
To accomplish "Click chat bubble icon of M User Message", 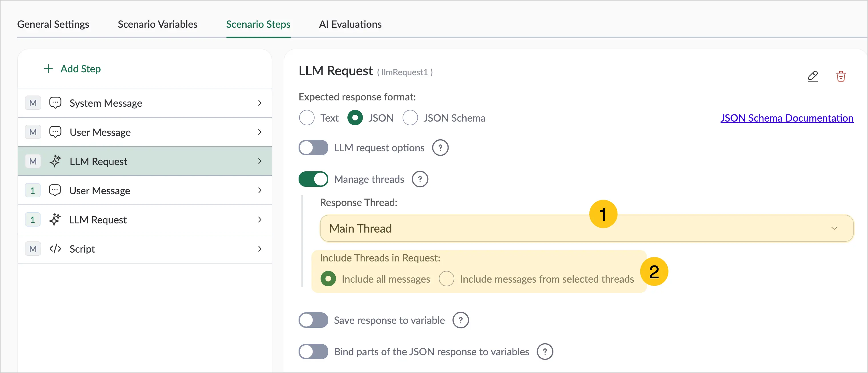I will click(x=55, y=132).
